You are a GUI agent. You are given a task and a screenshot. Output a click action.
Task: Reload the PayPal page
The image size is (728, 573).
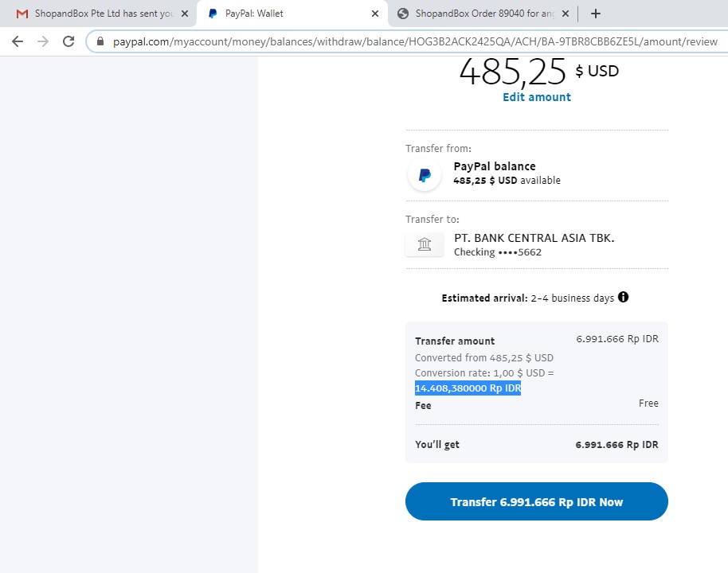pyautogui.click(x=68, y=41)
